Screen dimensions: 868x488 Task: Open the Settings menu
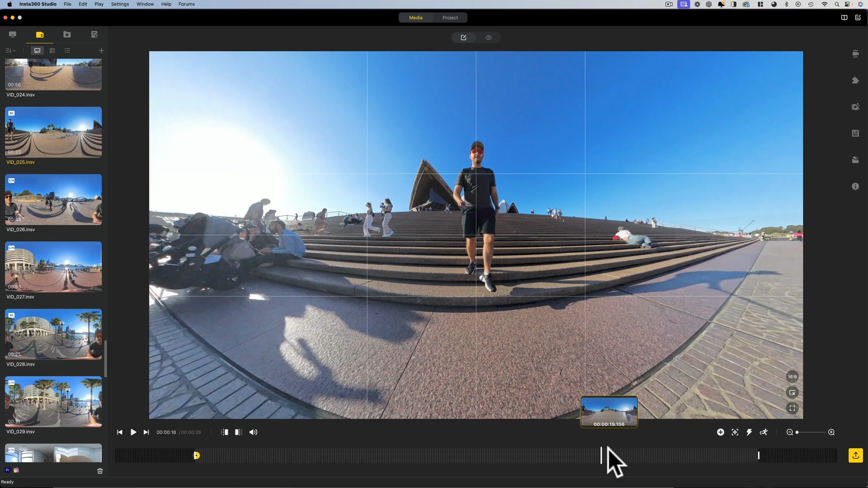pyautogui.click(x=120, y=4)
